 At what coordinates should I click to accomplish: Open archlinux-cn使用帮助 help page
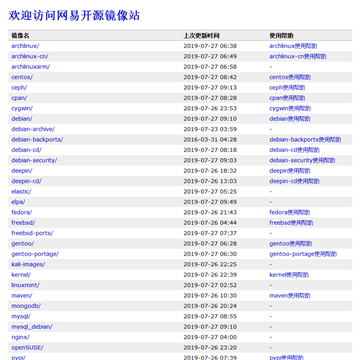pyautogui.click(x=298, y=56)
